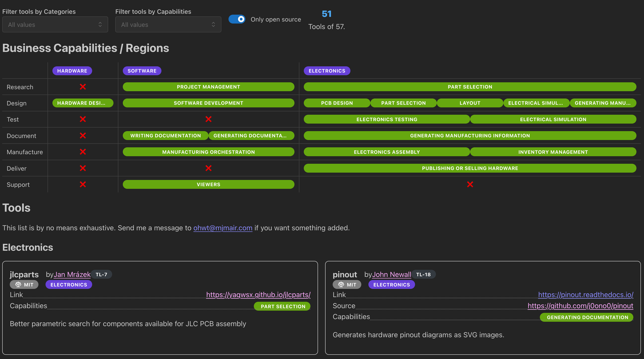Click the red X in Test Software cell
Screen dimensions: 644x359
tap(208, 119)
